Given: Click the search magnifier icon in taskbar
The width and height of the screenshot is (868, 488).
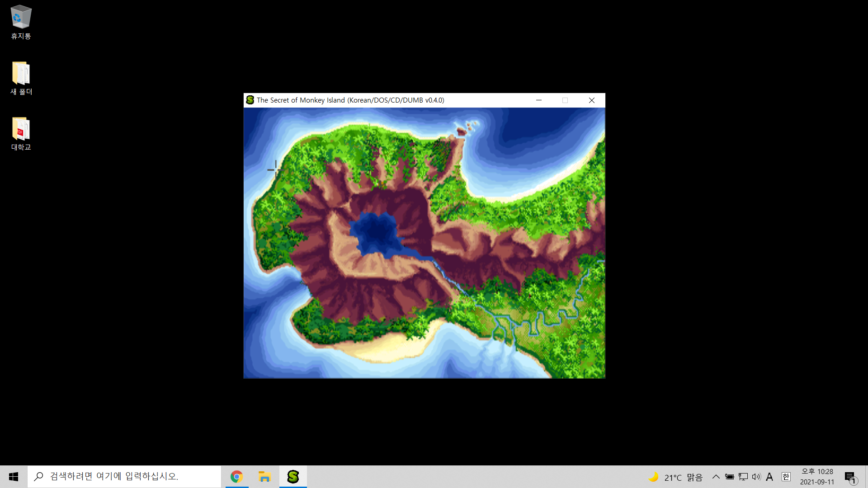Looking at the screenshot, I should click(x=39, y=477).
